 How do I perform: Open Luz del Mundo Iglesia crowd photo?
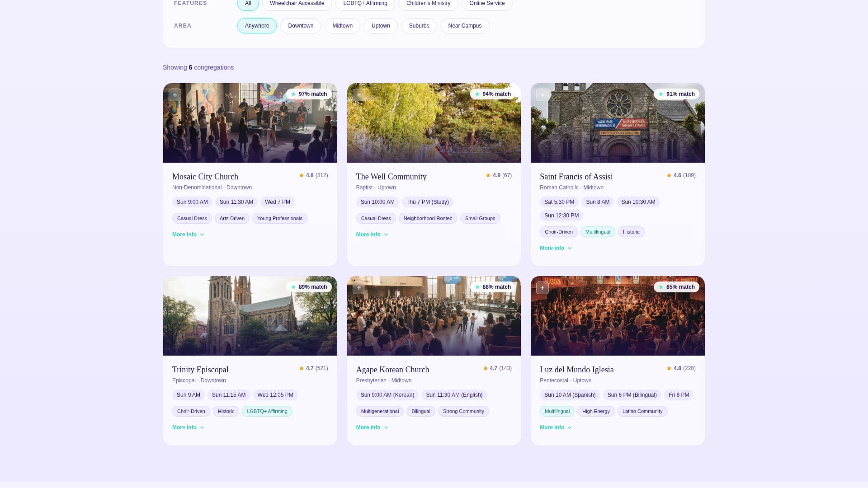[x=618, y=316]
